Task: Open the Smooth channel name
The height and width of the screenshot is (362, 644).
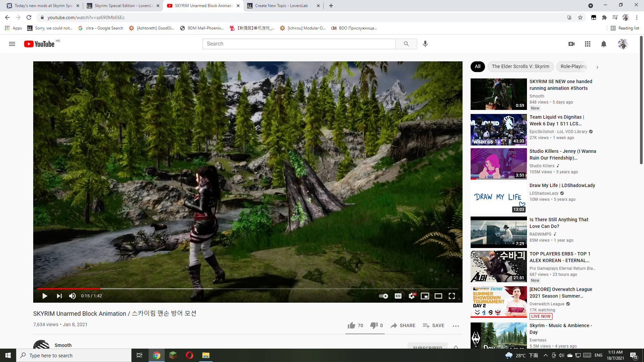Action: (63, 345)
